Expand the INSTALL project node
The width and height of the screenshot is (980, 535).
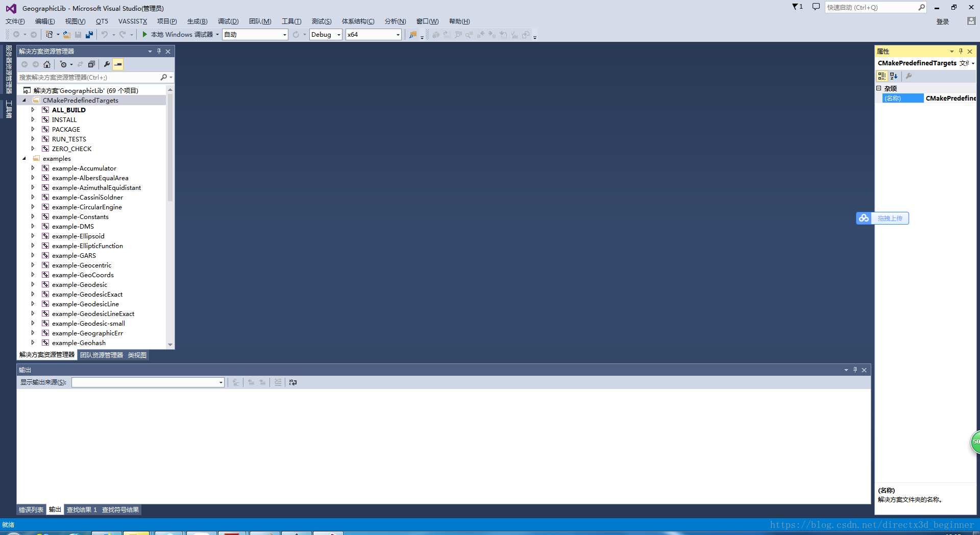tap(33, 120)
